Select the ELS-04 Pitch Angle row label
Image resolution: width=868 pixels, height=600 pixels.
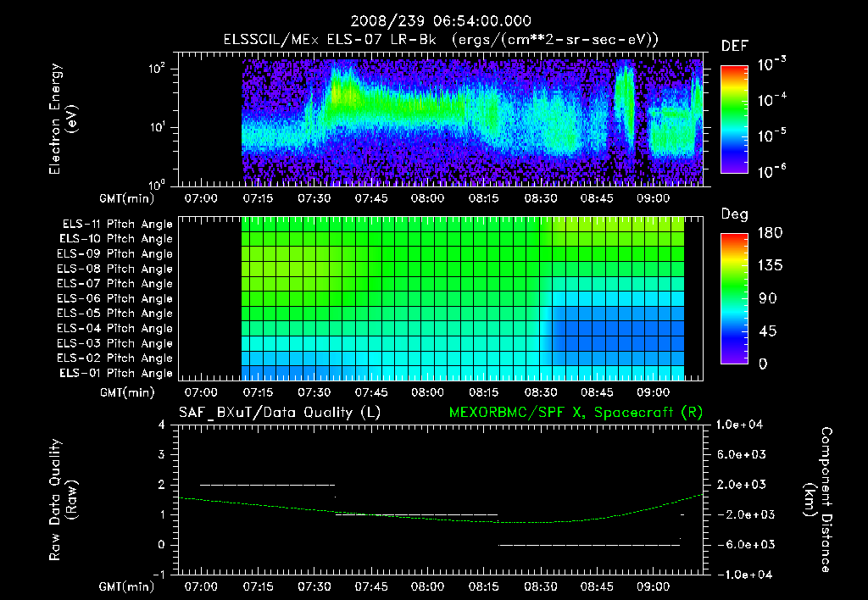coord(114,328)
